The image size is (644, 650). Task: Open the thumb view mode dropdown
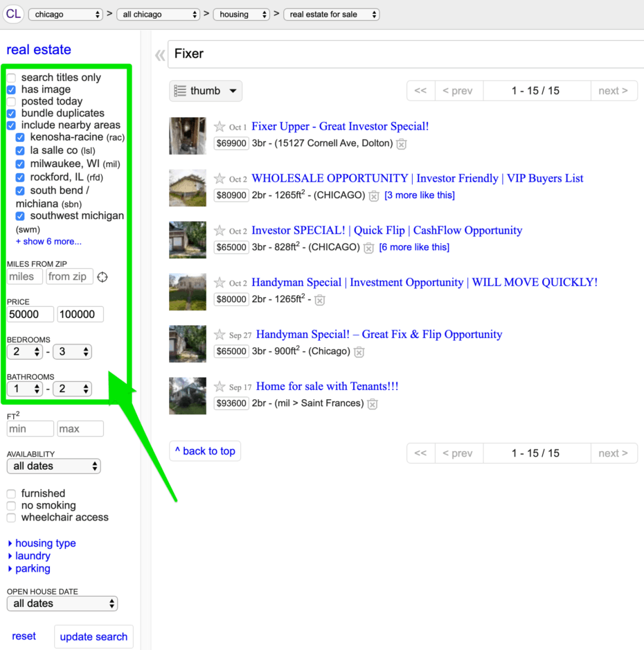206,91
